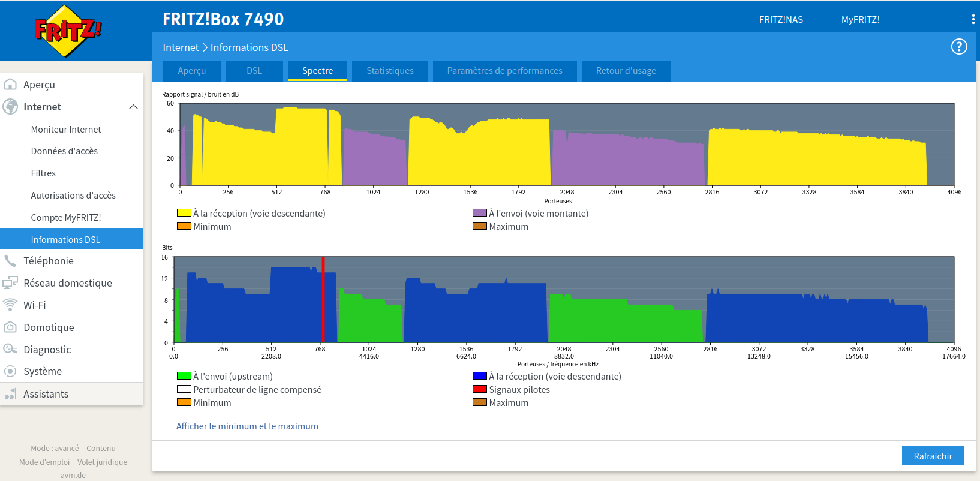Select the Spectre tab
Image resolution: width=980 pixels, height=481 pixels.
tap(317, 71)
